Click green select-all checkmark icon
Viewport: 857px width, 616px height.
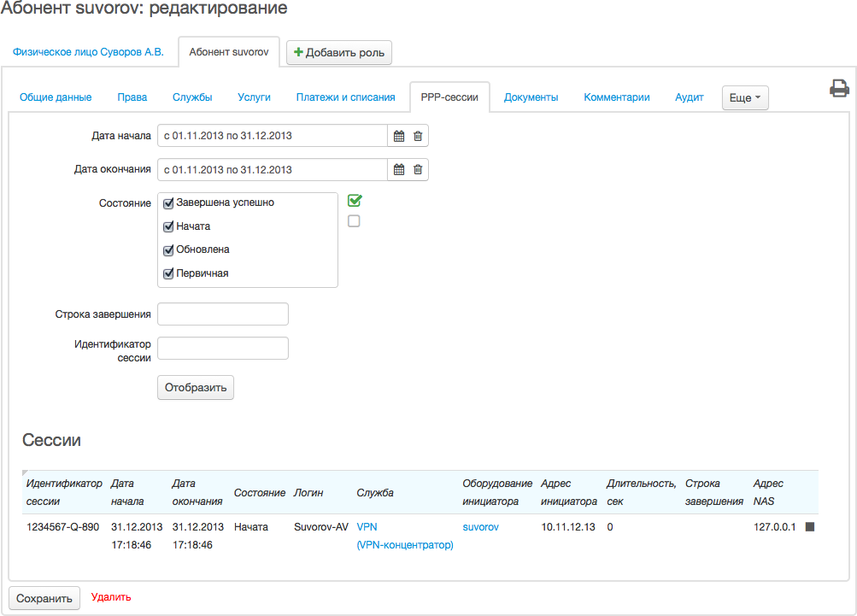click(x=355, y=201)
